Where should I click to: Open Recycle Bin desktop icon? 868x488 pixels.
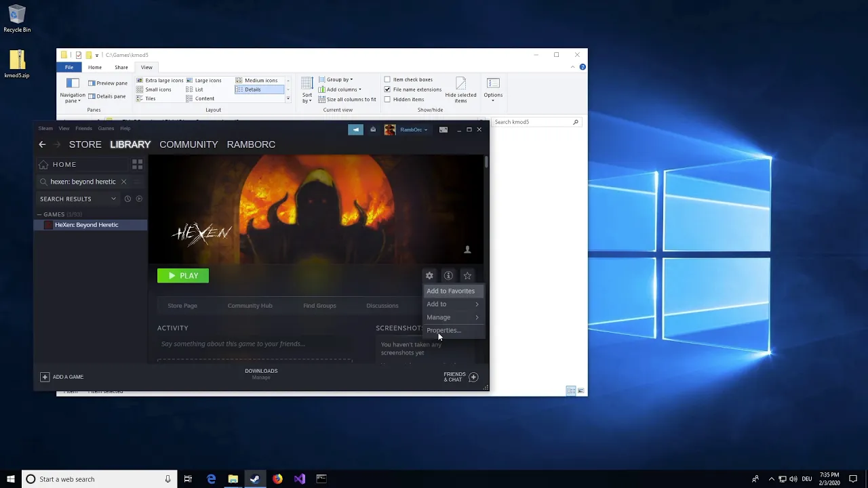point(17,19)
